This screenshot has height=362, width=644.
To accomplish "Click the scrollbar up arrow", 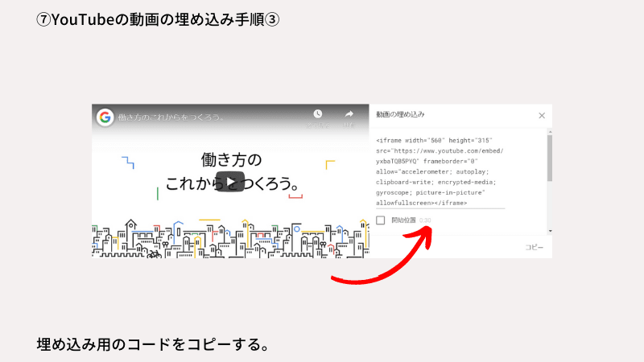I will (x=550, y=132).
